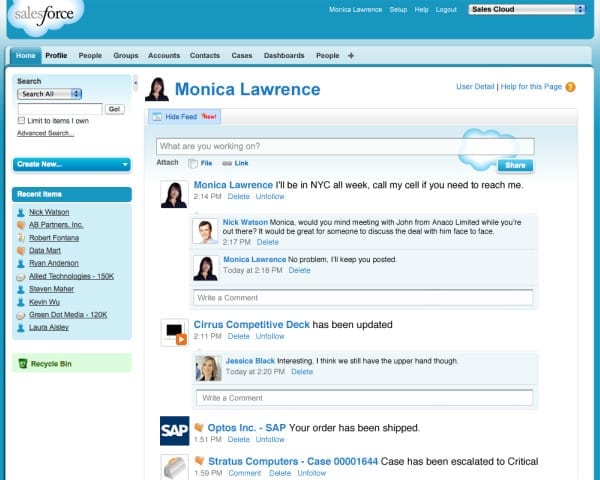Click account icon beside AB Partners, Inc.
Image resolution: width=600 pixels, height=480 pixels.
(21, 225)
